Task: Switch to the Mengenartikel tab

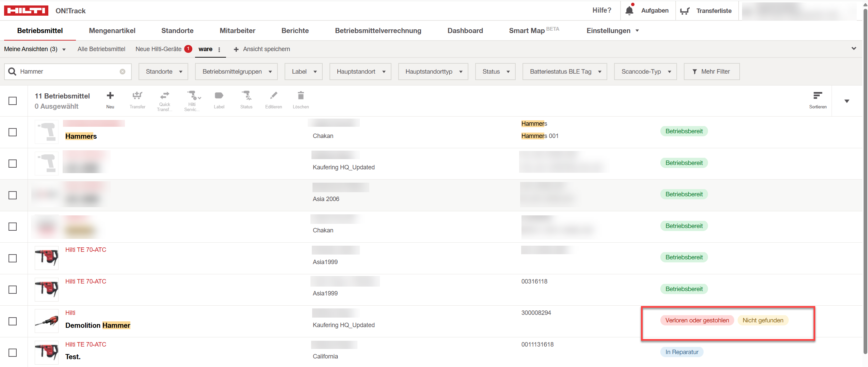Action: pyautogui.click(x=112, y=31)
